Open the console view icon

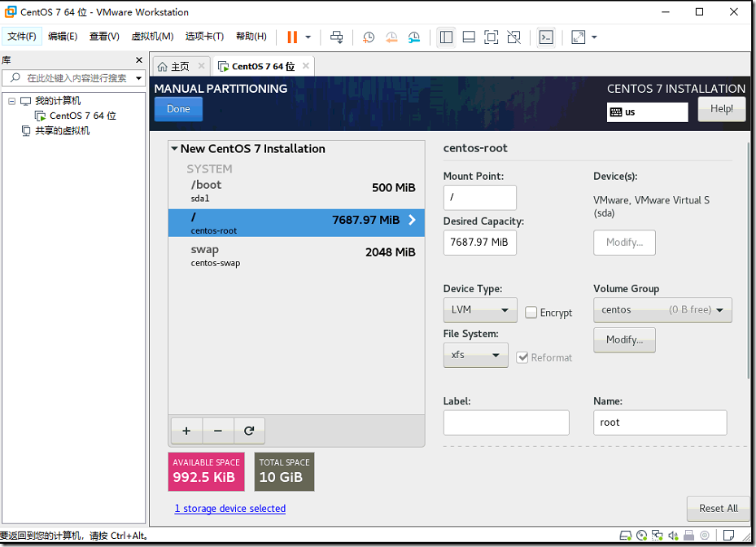(546, 37)
